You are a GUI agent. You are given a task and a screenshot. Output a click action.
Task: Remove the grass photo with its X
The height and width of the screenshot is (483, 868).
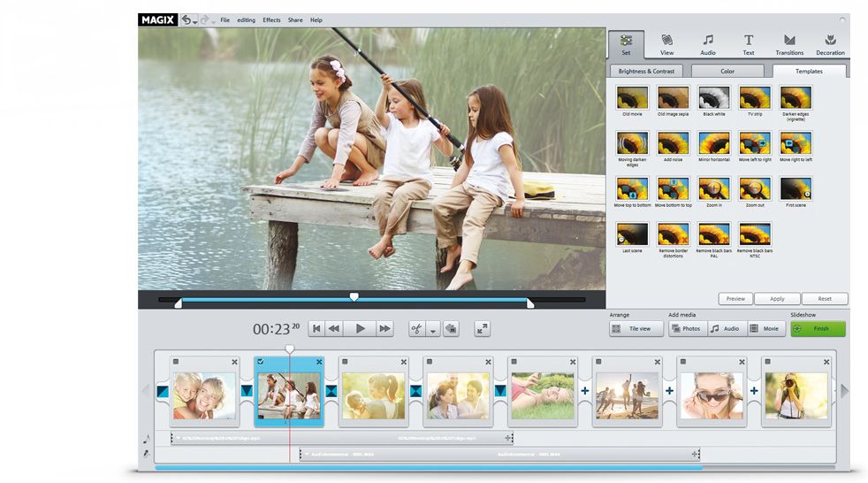[573, 362]
